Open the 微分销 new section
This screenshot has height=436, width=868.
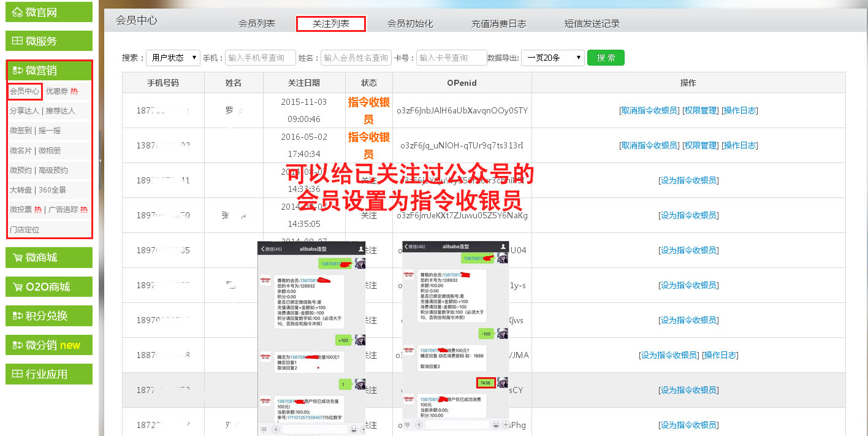pos(48,345)
